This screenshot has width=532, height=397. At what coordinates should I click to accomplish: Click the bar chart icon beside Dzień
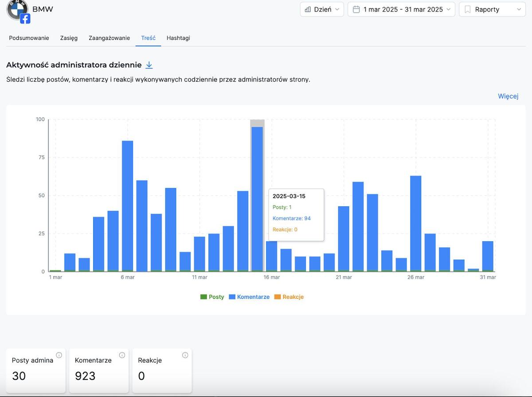(308, 9)
